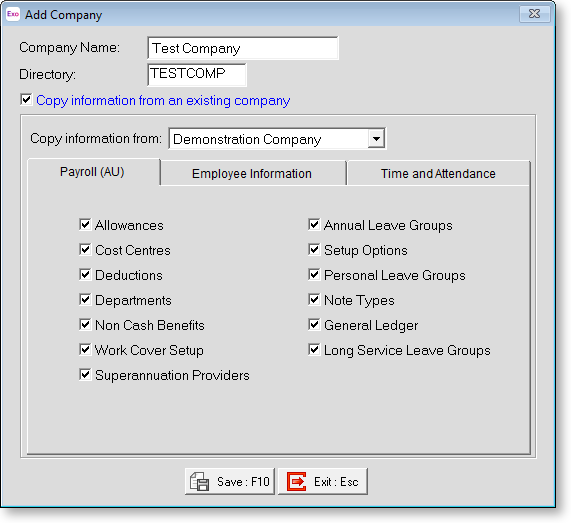The image size is (571, 523).
Task: Toggle the General Ledger checkbox
Action: point(314,325)
